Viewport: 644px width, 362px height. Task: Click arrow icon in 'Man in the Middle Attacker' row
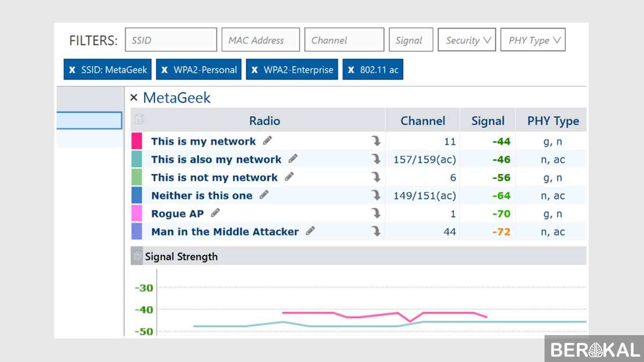pyautogui.click(x=376, y=231)
